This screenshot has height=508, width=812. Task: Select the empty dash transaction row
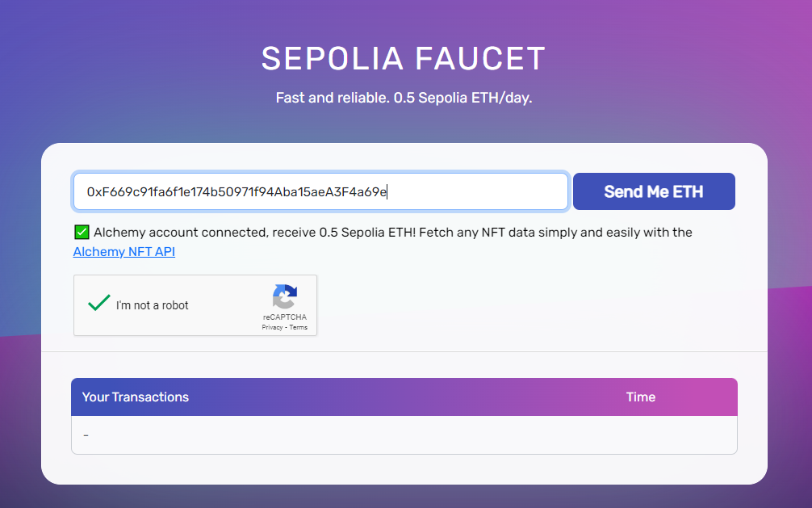click(404, 435)
